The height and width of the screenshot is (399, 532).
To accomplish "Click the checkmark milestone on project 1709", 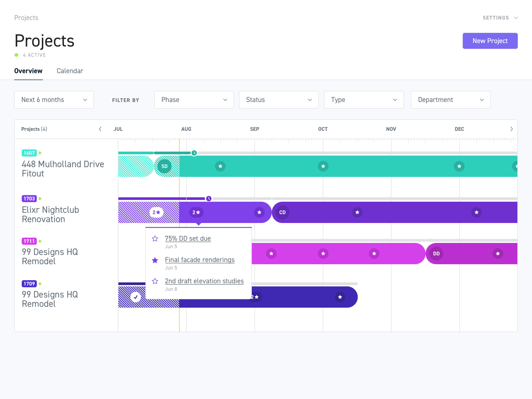I will (x=136, y=297).
